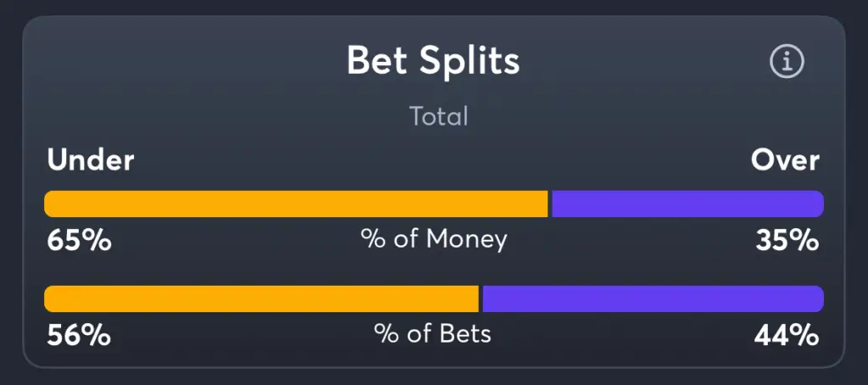Click the divider between segments in the bets bar
868x385 pixels.
pyautogui.click(x=481, y=299)
